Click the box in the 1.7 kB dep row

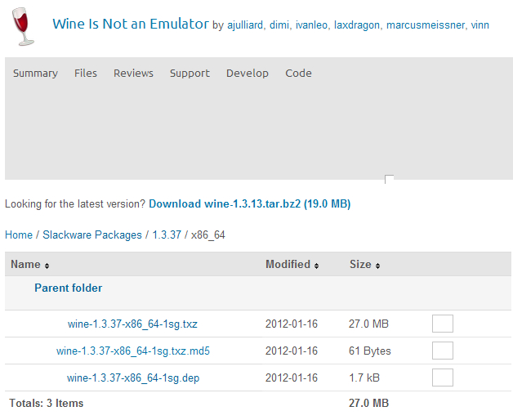tap(442, 378)
